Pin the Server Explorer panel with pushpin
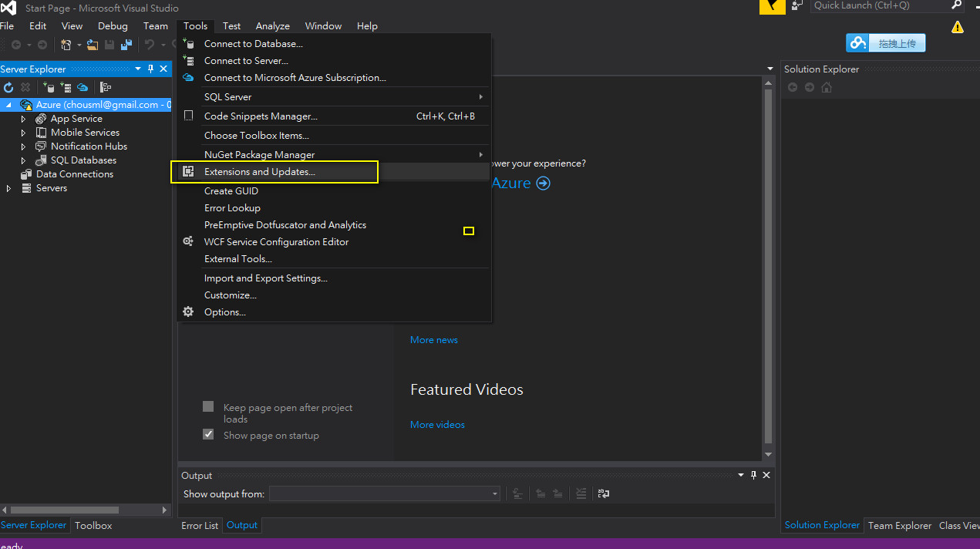 click(x=151, y=69)
